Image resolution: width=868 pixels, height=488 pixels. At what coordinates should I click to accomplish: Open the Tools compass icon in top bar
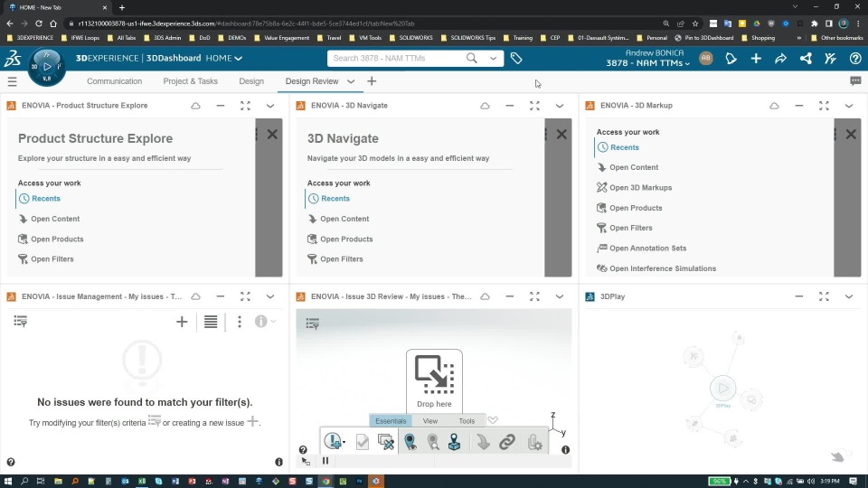tap(830, 58)
